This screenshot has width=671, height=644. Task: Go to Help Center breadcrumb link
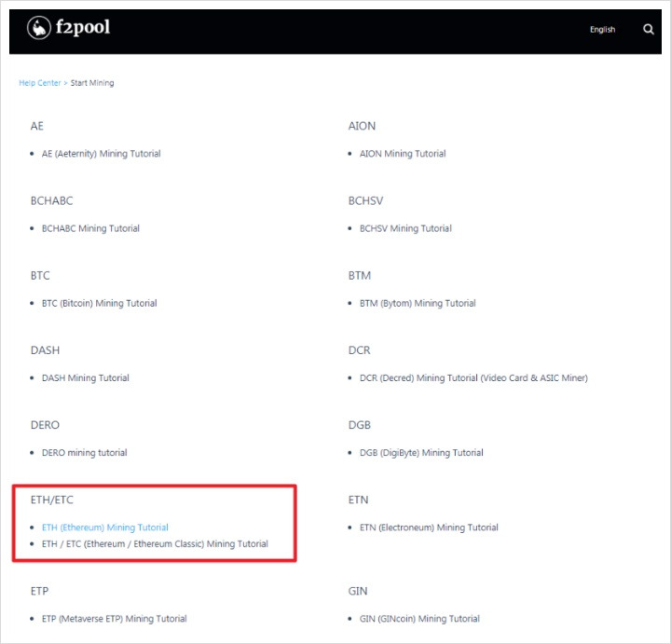pyautogui.click(x=40, y=83)
